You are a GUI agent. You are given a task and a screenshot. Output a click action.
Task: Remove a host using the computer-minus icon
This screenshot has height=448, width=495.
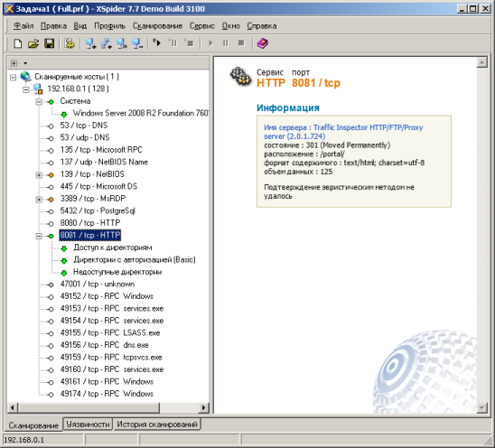(x=137, y=43)
